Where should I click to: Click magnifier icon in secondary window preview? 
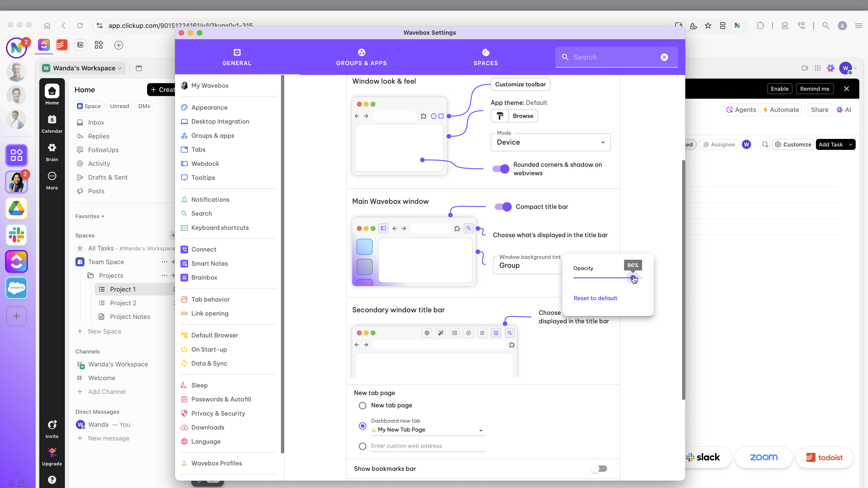coord(509,333)
